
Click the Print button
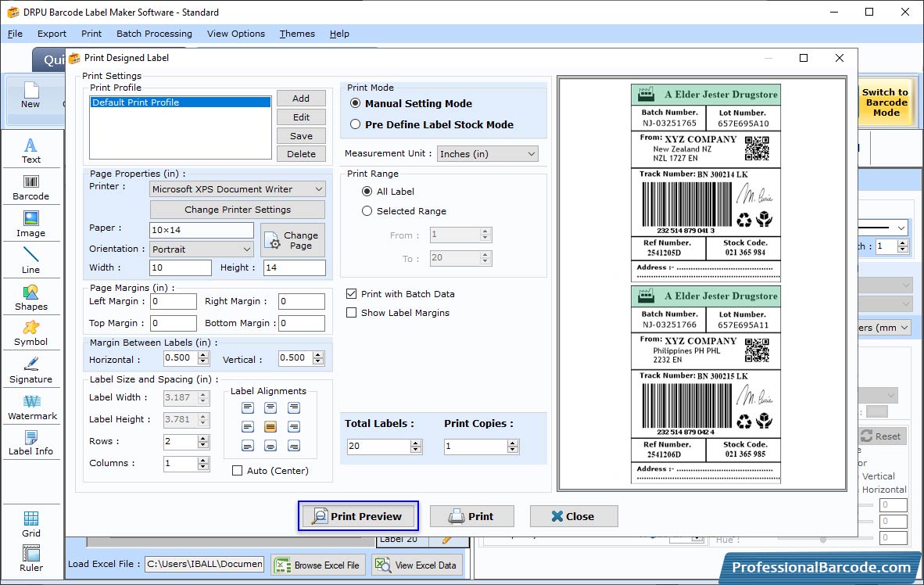(472, 516)
